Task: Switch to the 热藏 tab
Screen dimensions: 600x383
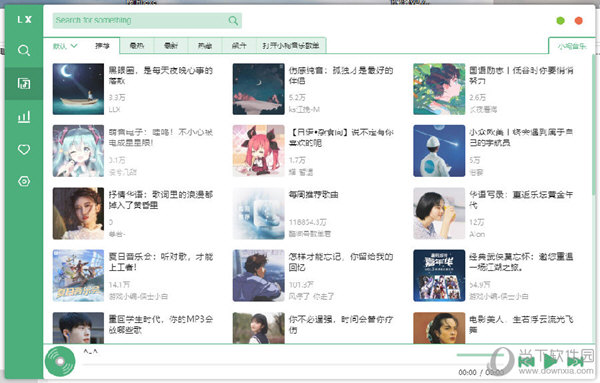Action: pos(205,46)
